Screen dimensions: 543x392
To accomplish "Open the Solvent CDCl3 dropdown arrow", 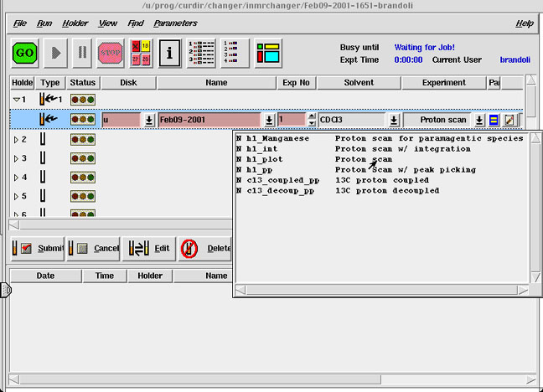I will click(x=393, y=120).
